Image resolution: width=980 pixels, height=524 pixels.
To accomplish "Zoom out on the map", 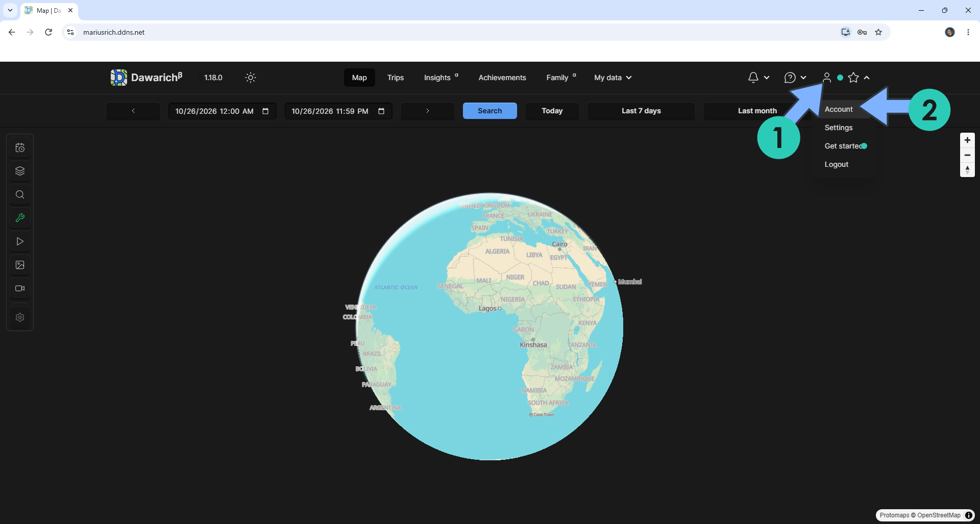I will 967,155.
